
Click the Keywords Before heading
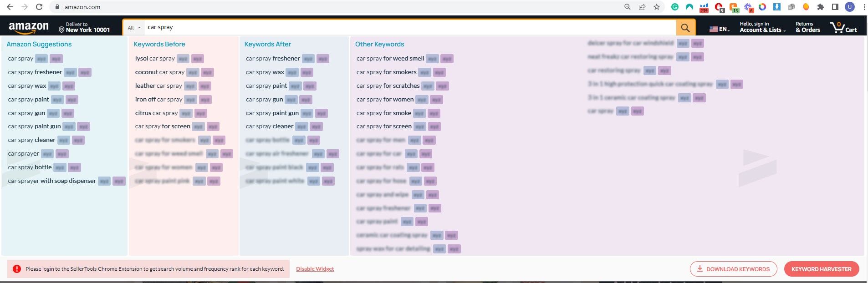pyautogui.click(x=159, y=44)
